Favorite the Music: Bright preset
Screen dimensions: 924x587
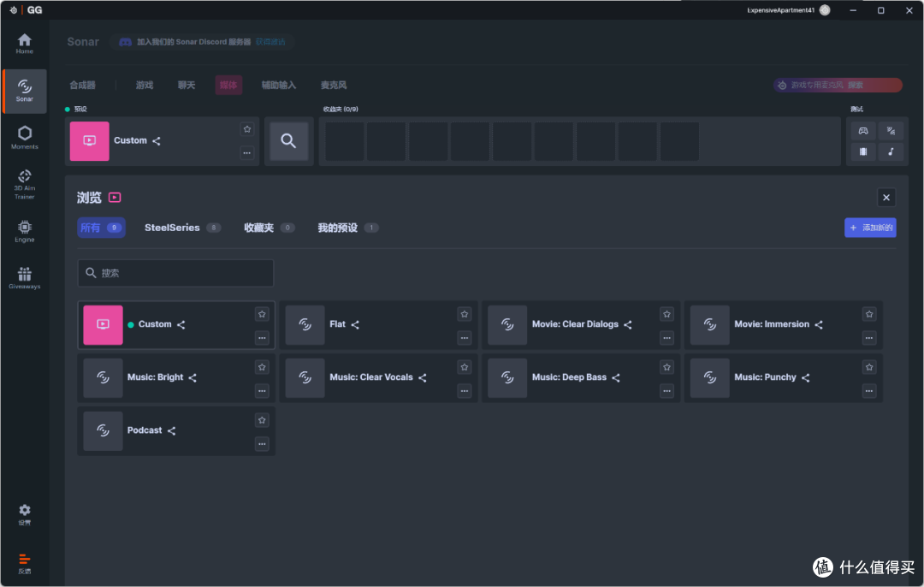[x=263, y=367]
